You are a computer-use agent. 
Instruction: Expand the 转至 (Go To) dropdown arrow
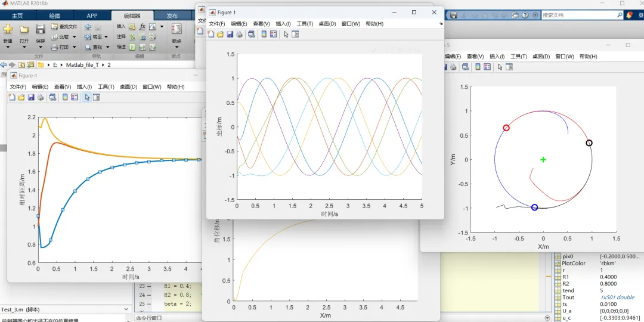106,37
